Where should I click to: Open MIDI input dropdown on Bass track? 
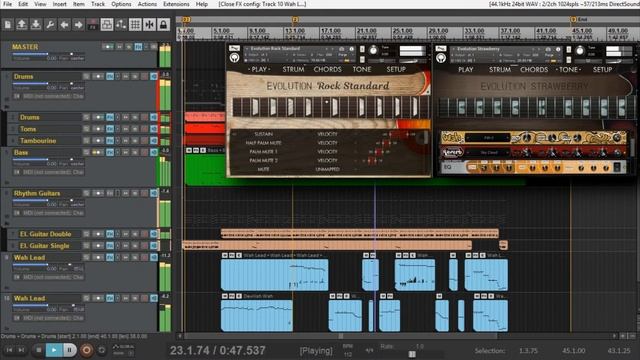point(53,172)
